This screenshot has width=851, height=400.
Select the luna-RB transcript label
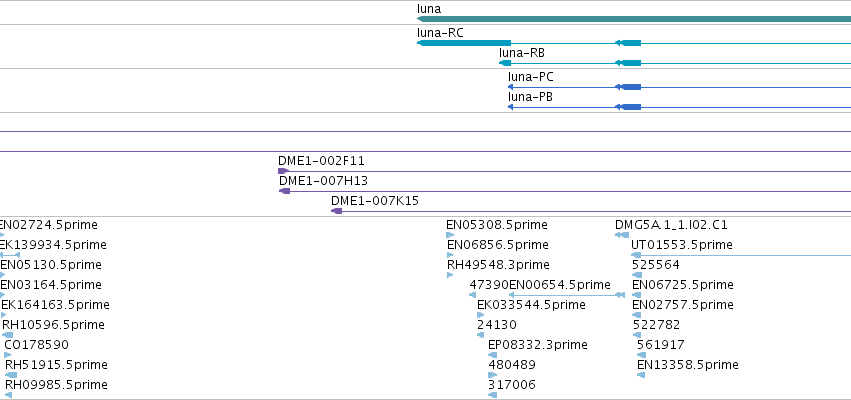click(522, 53)
